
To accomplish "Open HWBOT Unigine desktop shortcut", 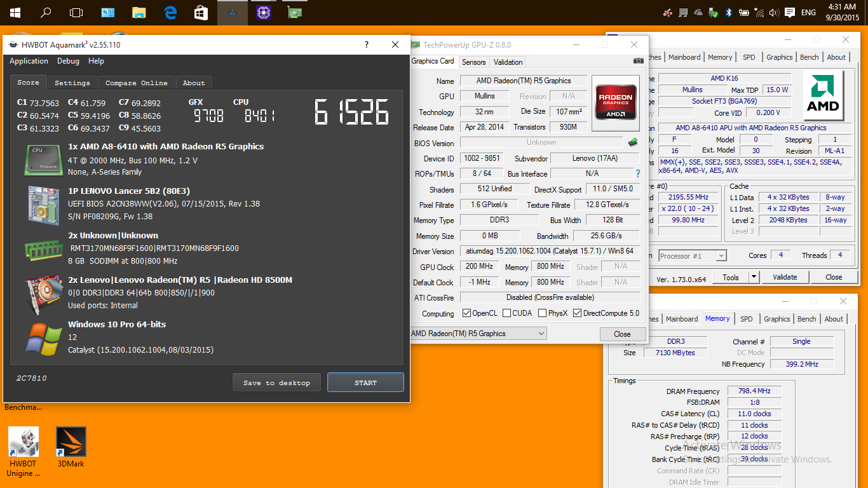I will click(x=24, y=452).
